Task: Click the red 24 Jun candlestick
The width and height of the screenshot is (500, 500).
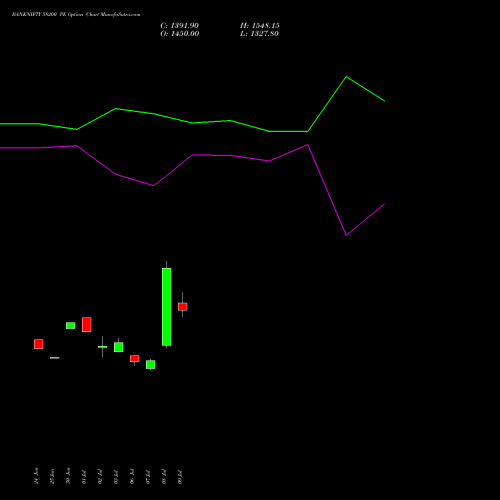Action: [39, 344]
